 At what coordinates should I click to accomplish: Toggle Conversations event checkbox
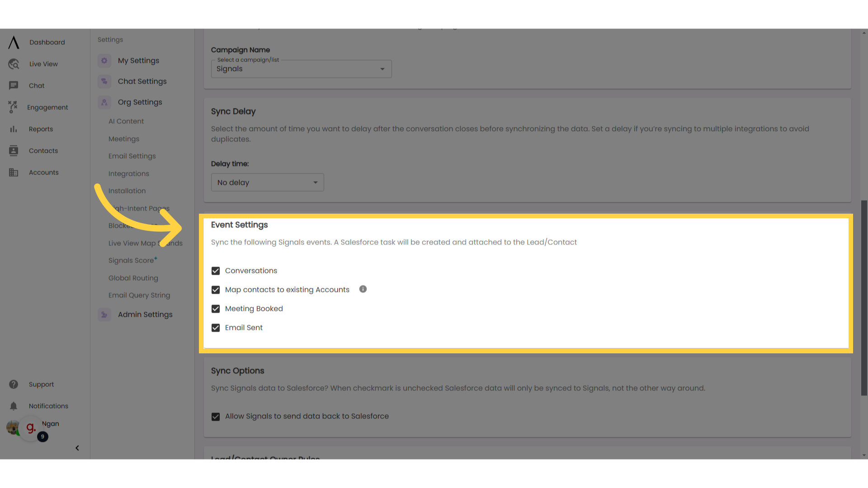215,271
